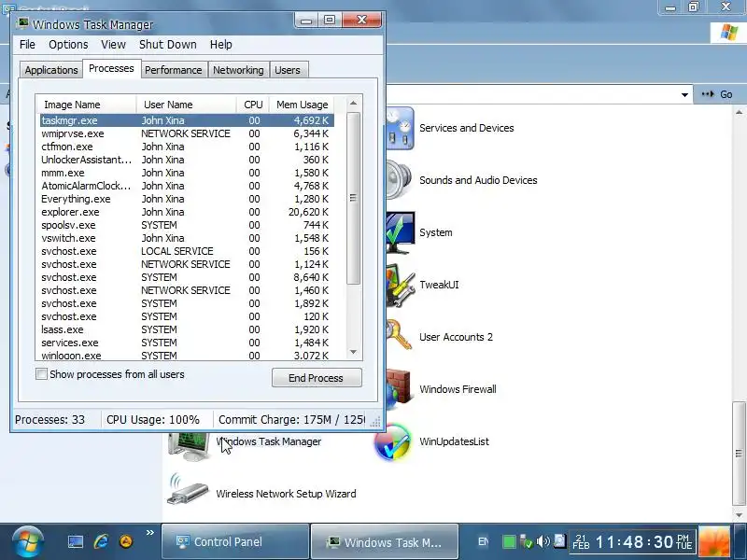Select the AtomicAlarmClock process row

[x=188, y=186]
